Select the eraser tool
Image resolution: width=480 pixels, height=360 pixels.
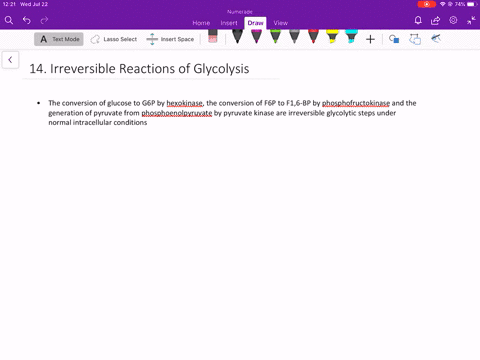tap(213, 36)
